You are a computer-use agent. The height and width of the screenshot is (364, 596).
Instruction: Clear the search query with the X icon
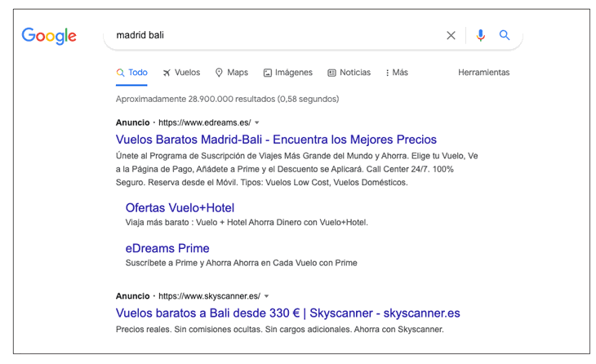(451, 35)
